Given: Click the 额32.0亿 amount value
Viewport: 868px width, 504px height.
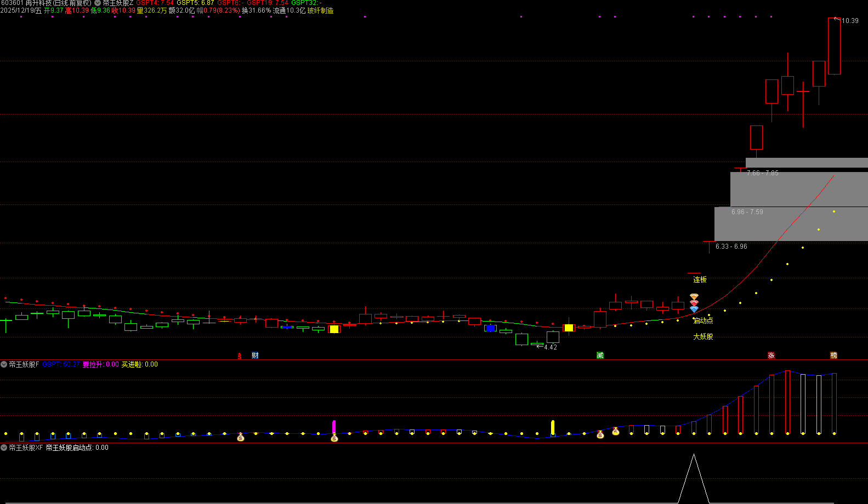Looking at the screenshot, I should (x=181, y=10).
